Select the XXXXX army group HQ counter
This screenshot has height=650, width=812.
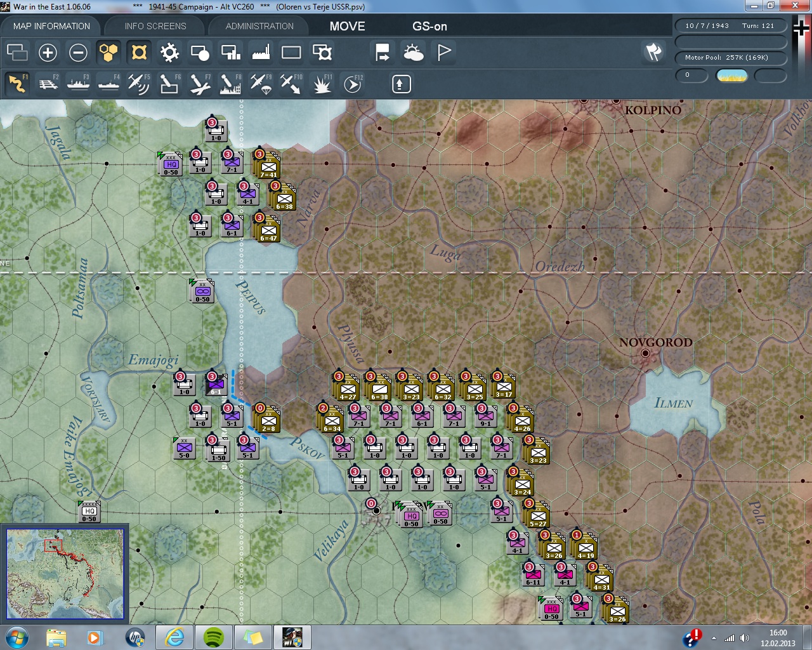click(x=89, y=511)
